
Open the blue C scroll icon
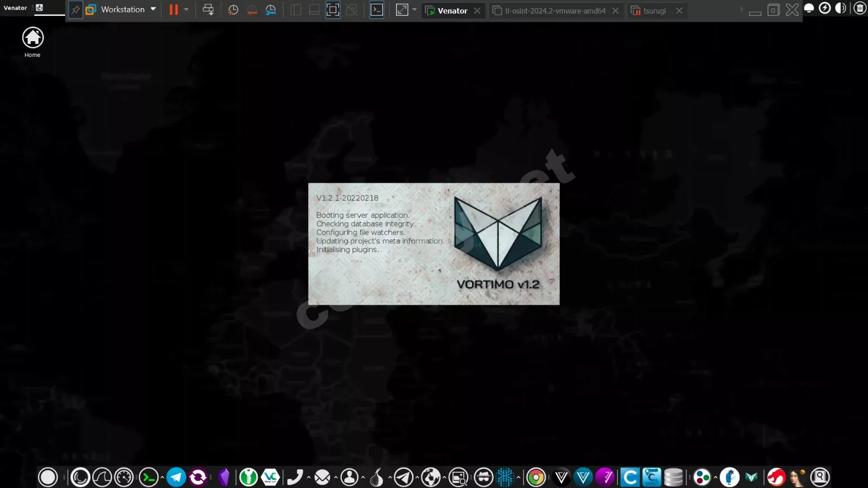click(x=652, y=477)
